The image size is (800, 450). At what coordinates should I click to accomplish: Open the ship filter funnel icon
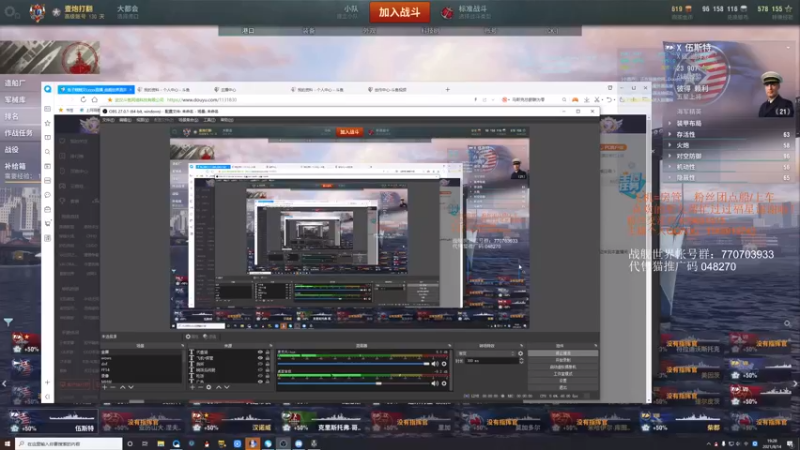(x=8, y=322)
